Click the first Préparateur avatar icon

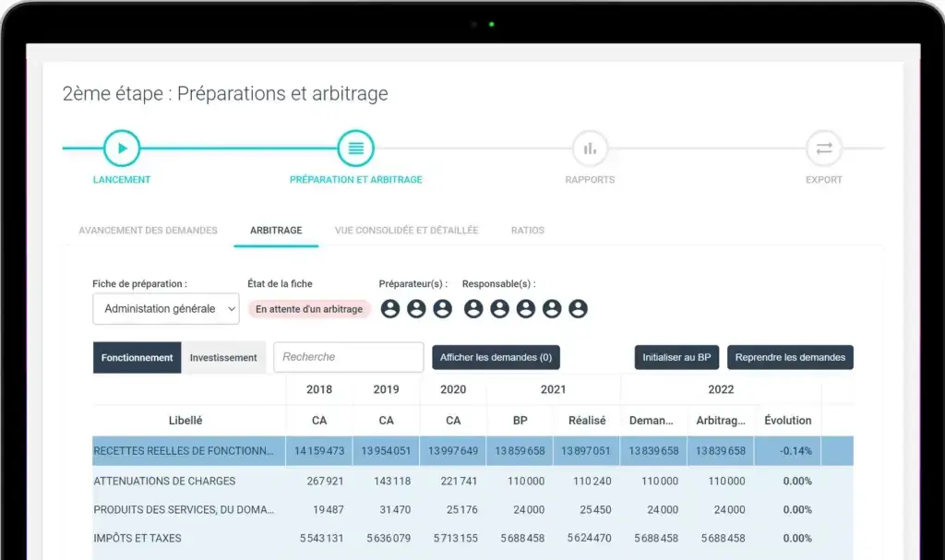(390, 309)
